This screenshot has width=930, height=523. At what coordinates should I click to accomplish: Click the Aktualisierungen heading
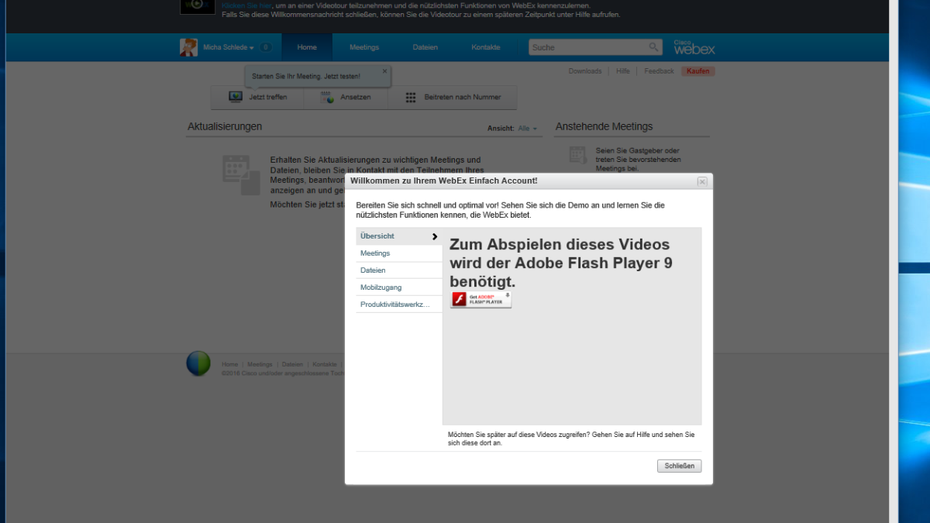click(225, 127)
